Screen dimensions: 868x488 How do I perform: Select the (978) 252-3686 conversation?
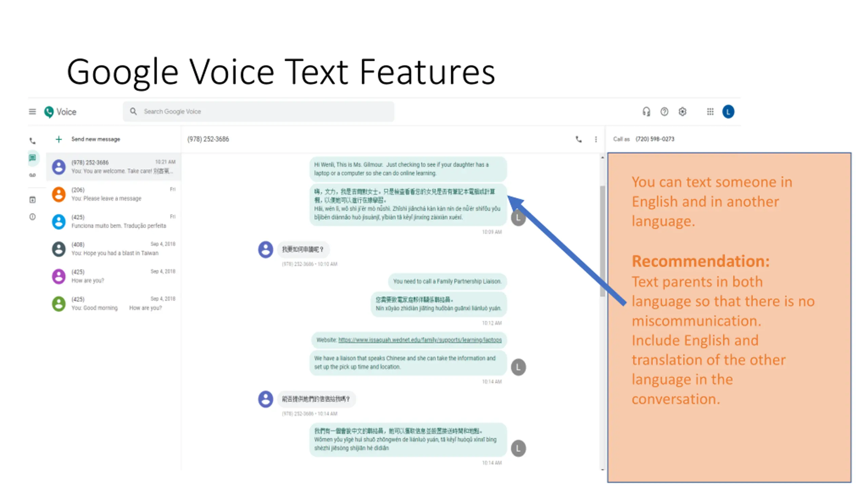114,167
